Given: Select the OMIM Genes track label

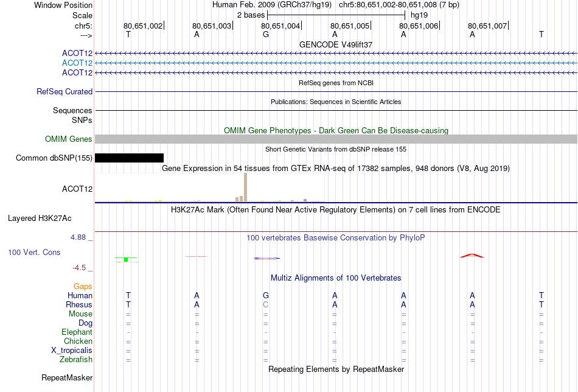Looking at the screenshot, I should tap(69, 139).
